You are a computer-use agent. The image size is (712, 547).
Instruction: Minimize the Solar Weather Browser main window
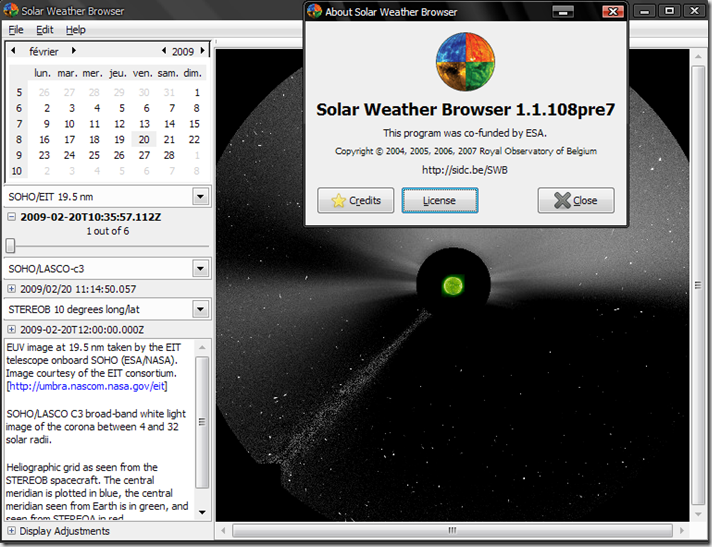(x=644, y=11)
